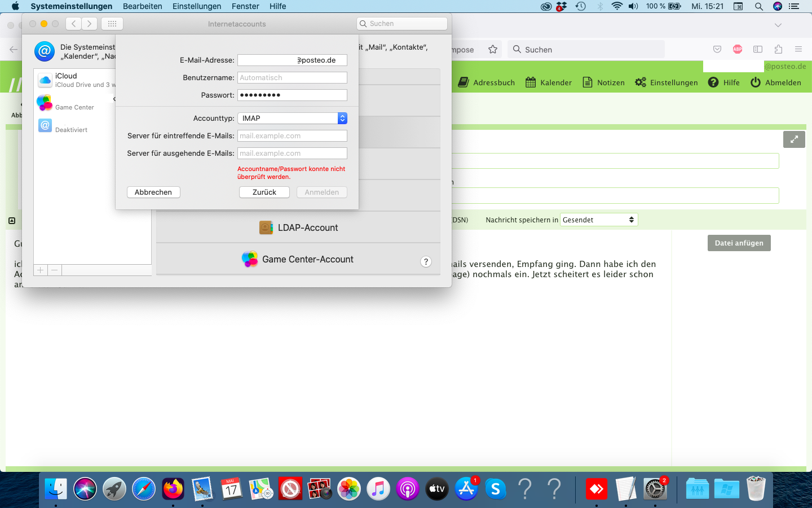Open Finder from the Dock
The height and width of the screenshot is (508, 812).
tap(56, 489)
